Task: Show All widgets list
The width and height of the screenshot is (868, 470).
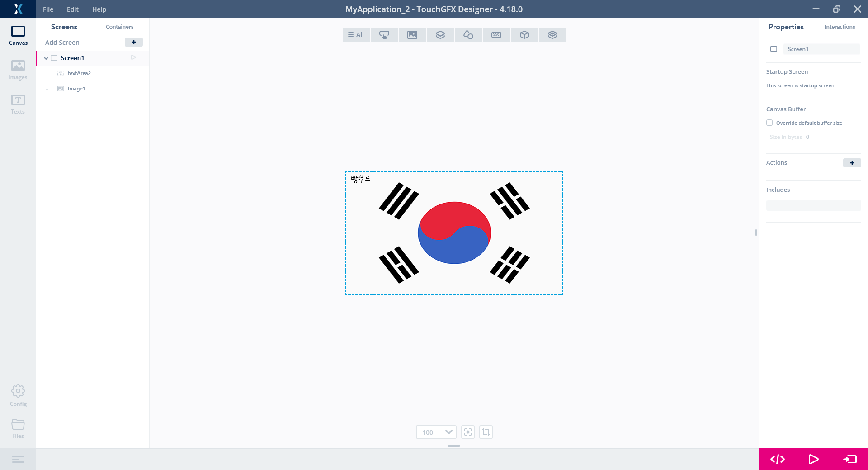Action: 356,35
